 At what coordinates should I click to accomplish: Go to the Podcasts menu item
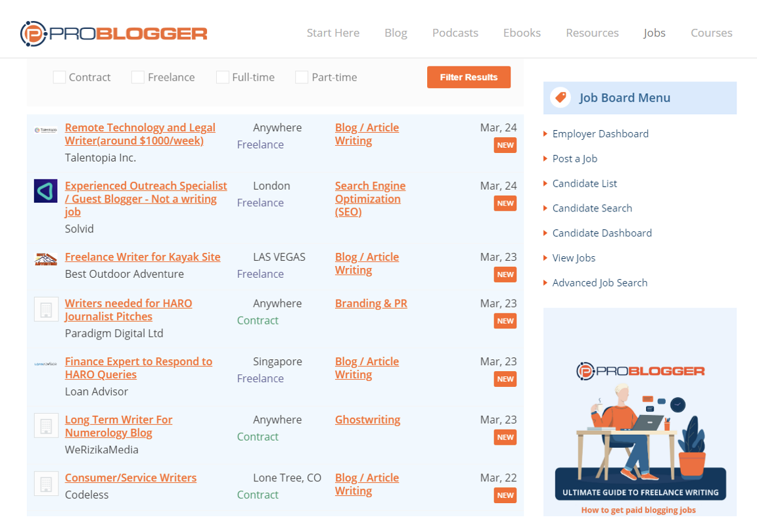455,33
